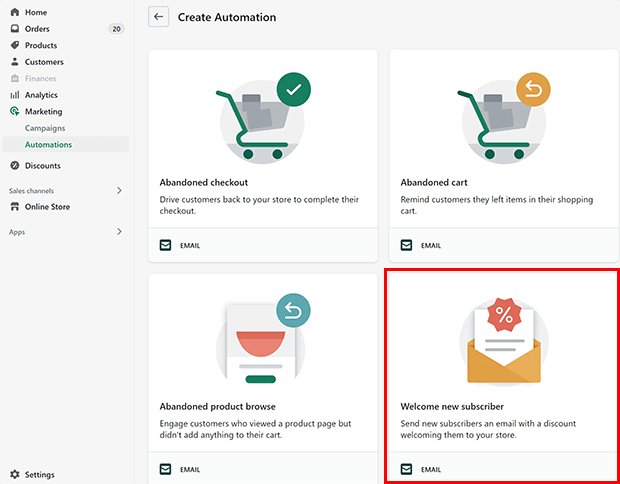Open the Finances sidebar item

point(40,78)
